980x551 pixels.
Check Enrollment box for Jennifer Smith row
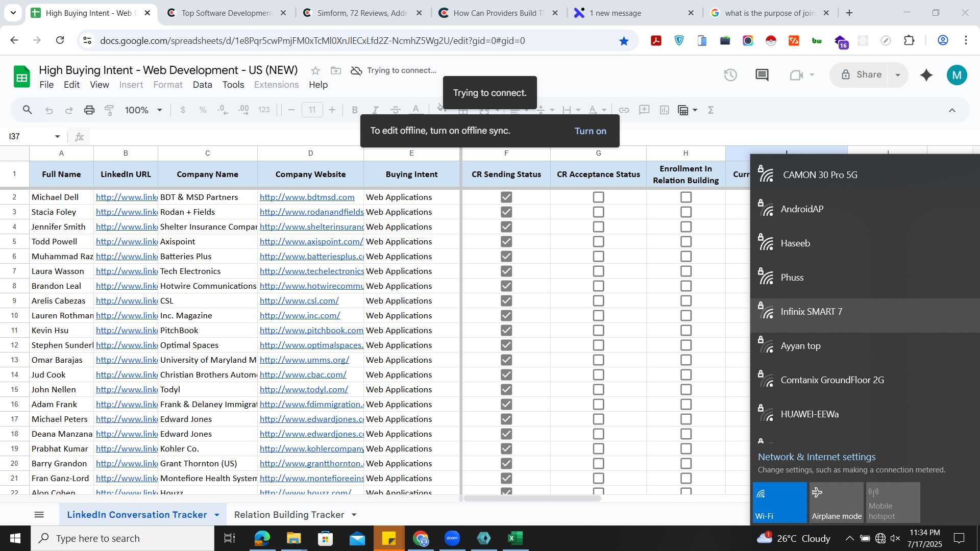(686, 227)
